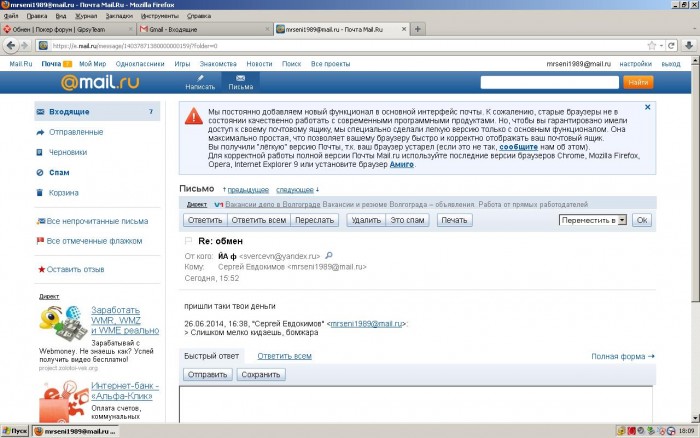Bookmark page with star icon
Screen dimensions: 700x438
(x=652, y=46)
